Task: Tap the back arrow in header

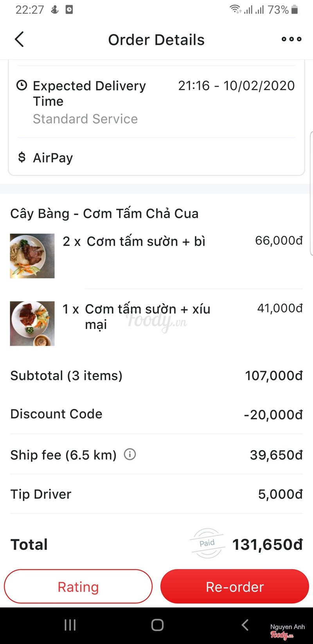Action: pos(19,39)
